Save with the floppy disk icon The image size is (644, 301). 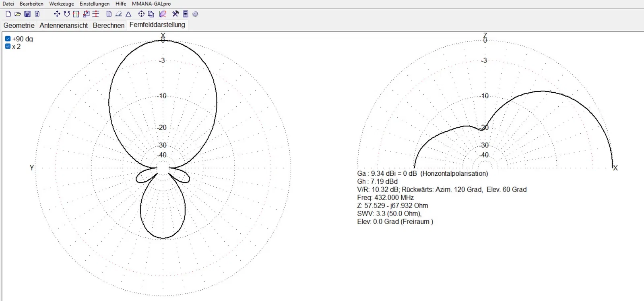click(27, 14)
